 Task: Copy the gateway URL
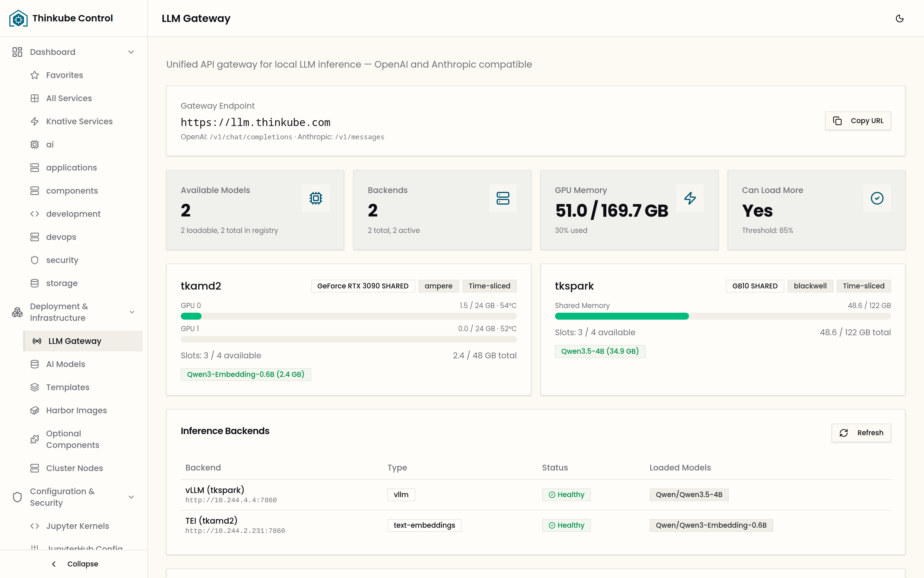858,121
